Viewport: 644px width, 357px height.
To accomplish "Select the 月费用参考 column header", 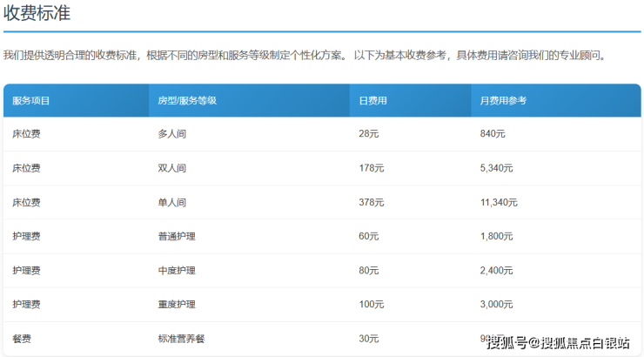I will click(x=503, y=101).
